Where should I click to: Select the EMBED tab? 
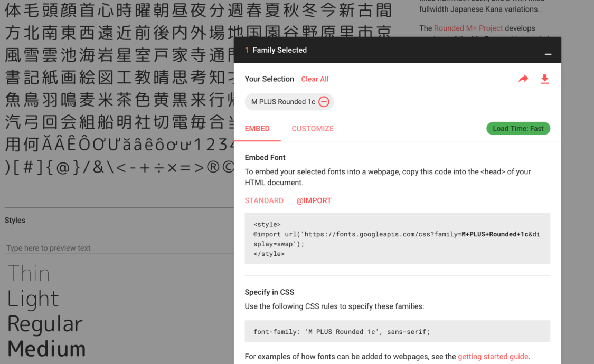[257, 128]
